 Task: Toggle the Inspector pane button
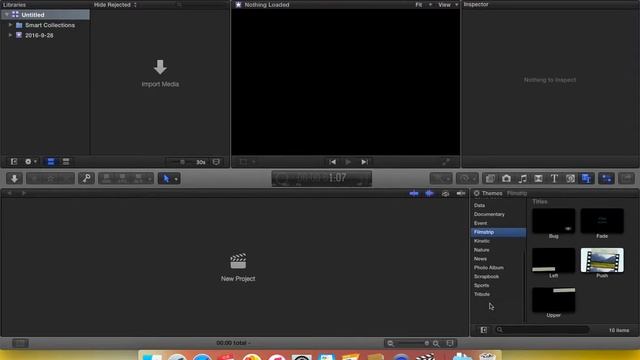(607, 178)
